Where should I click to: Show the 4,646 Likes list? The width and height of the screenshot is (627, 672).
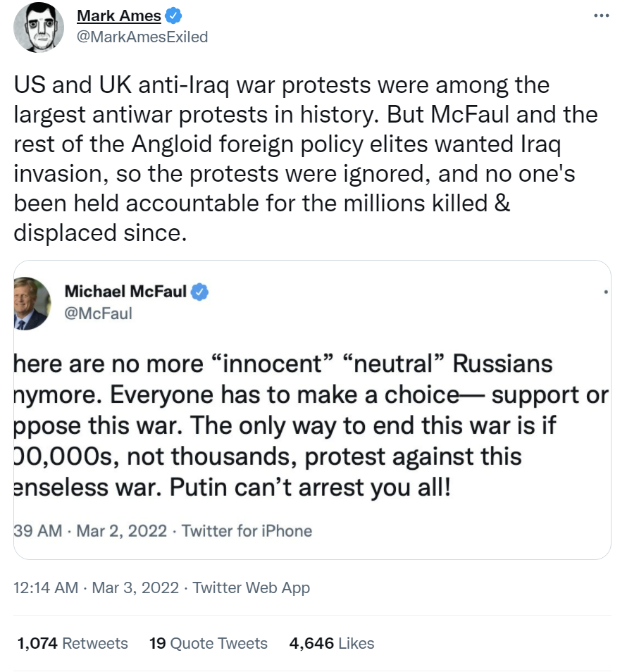332,643
